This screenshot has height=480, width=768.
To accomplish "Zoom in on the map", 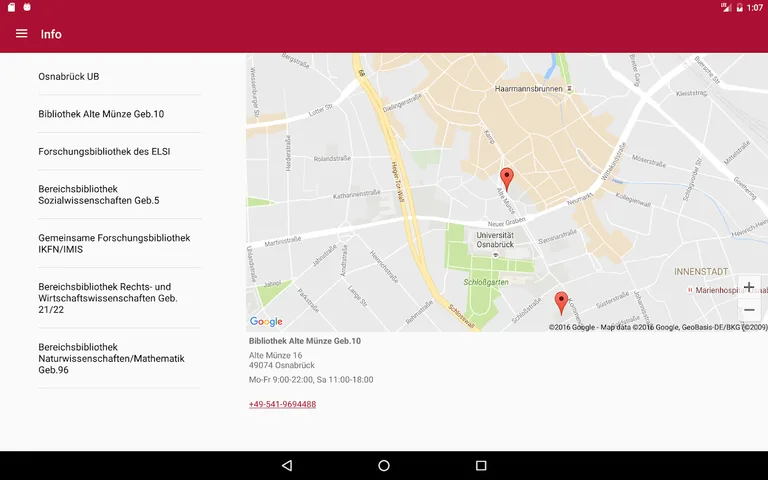I will pos(749,287).
